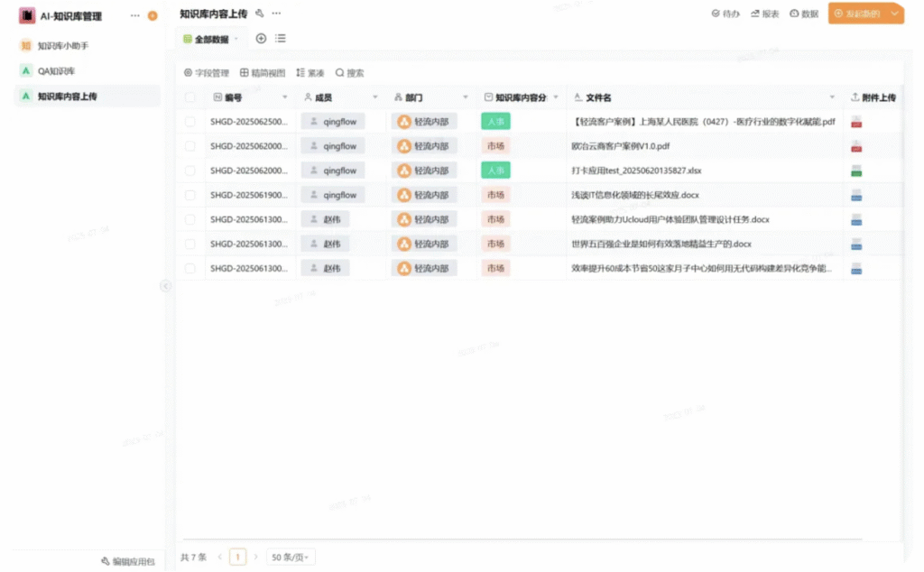This screenshot has width=924, height=572.
Task: Collapse the left sidebar with the arrow handle
Action: click(x=165, y=286)
